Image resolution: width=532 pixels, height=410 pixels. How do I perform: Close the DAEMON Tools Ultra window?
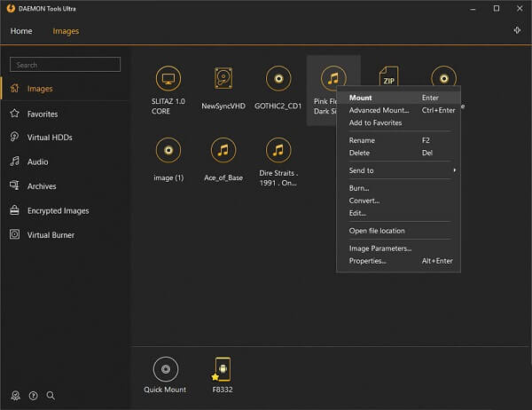pos(520,9)
